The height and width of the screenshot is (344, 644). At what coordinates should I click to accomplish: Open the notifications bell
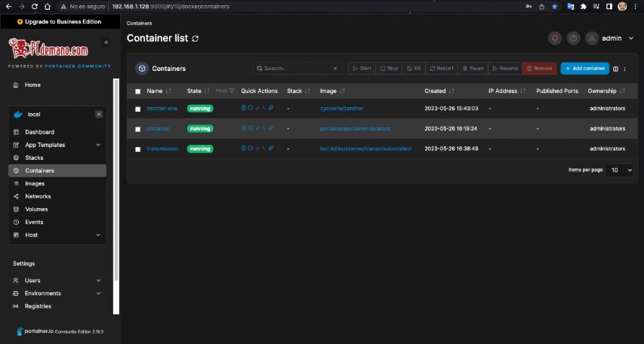(555, 38)
